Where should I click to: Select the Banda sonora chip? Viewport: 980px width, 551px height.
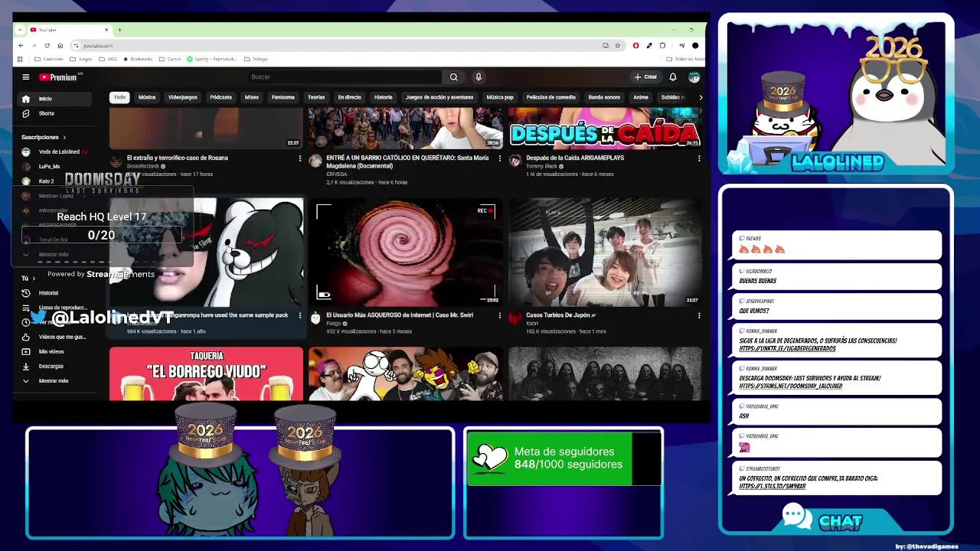pyautogui.click(x=604, y=97)
